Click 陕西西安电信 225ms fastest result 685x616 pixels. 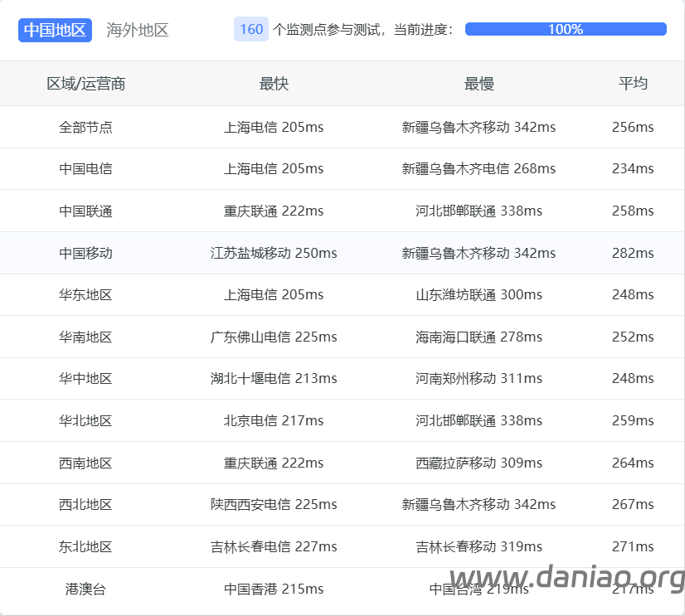tap(274, 505)
